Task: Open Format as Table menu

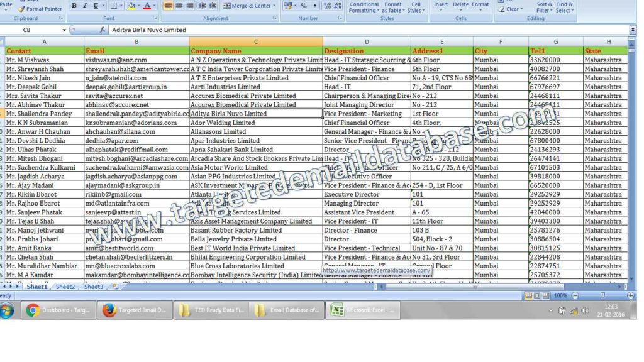Action: coord(393,7)
